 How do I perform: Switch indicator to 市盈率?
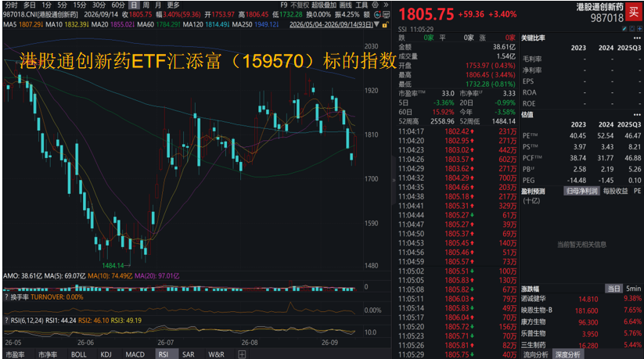tap(15, 354)
